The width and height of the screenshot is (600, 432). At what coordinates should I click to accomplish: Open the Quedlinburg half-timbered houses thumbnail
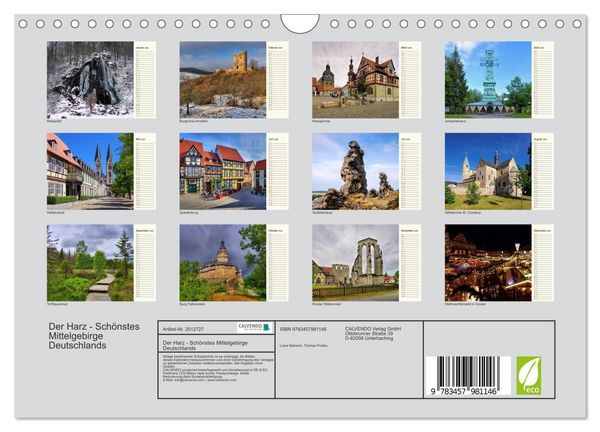click(x=223, y=171)
